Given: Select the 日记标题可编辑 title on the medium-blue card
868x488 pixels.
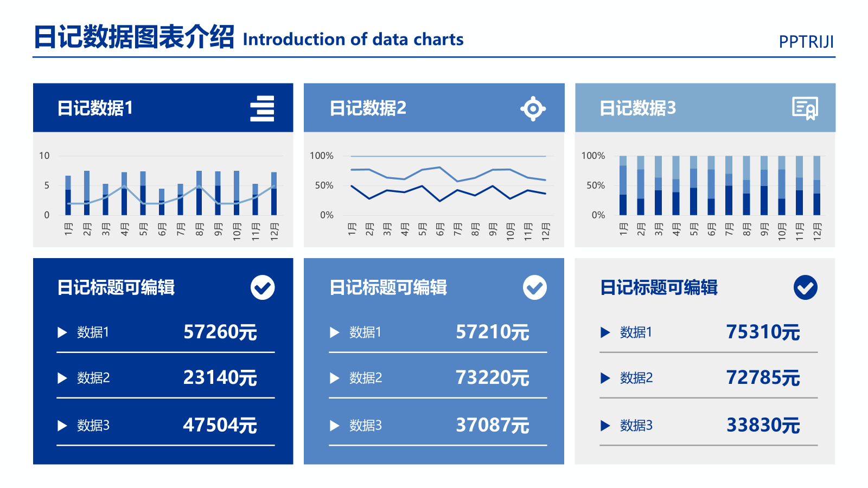Looking at the screenshot, I should coord(388,287).
